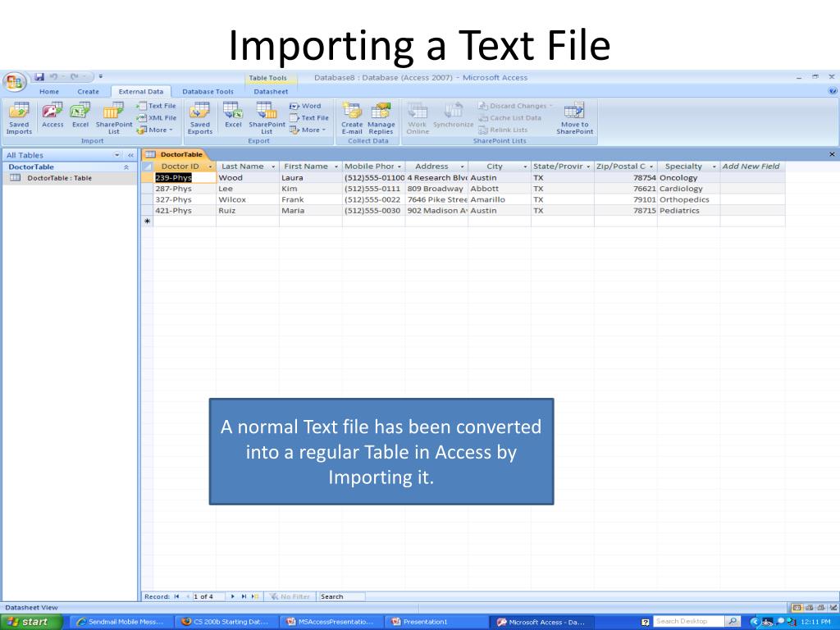The width and height of the screenshot is (840, 630).
Task: Switch to Home ribbon tab
Action: coord(48,92)
